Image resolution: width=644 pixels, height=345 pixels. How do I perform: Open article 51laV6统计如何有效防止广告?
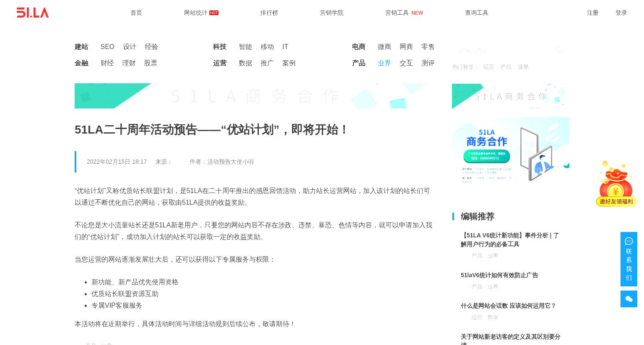pos(499,275)
